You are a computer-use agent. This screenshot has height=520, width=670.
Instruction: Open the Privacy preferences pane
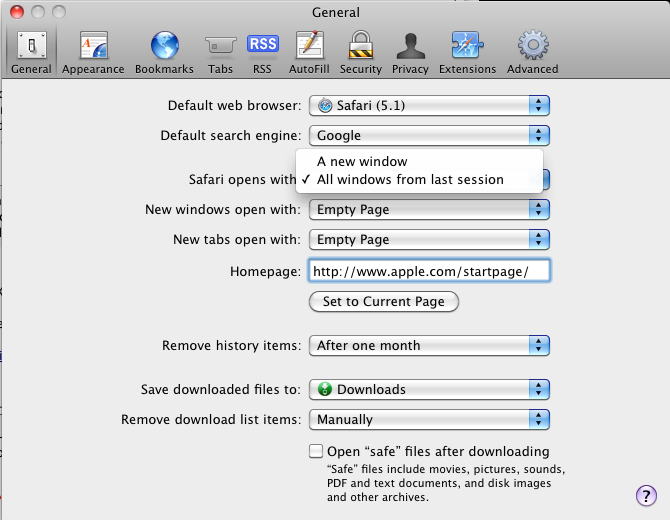(x=410, y=52)
